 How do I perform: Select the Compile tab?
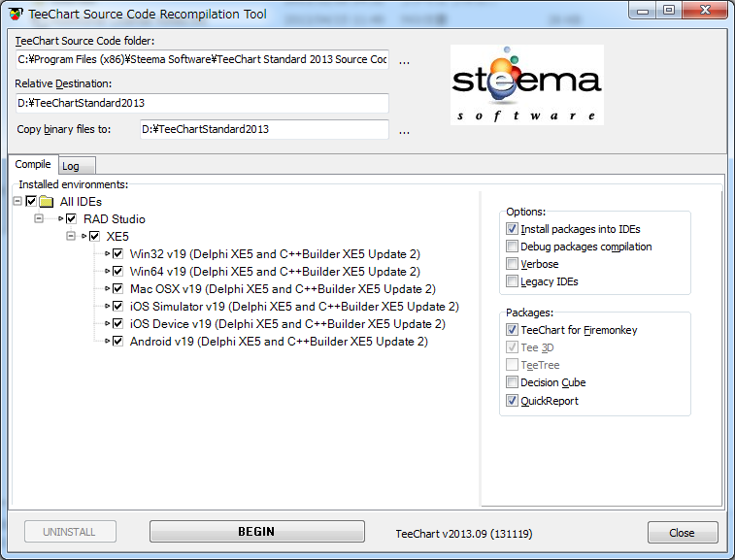point(33,164)
